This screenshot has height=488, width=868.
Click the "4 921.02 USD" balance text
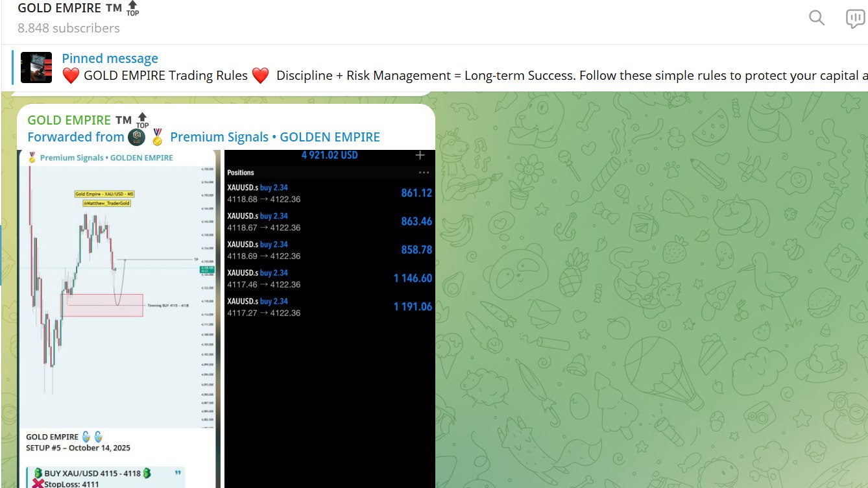coord(330,155)
